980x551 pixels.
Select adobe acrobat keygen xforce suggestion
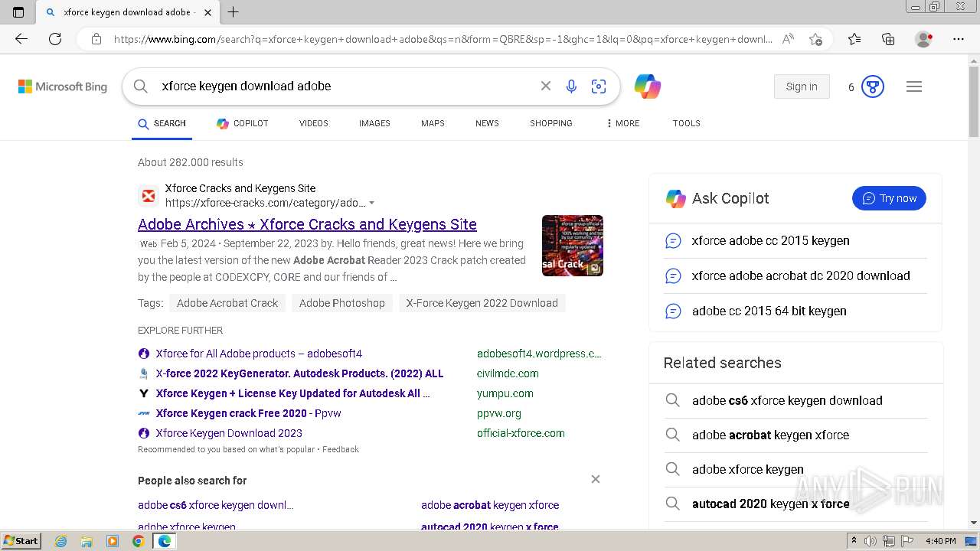click(x=490, y=505)
